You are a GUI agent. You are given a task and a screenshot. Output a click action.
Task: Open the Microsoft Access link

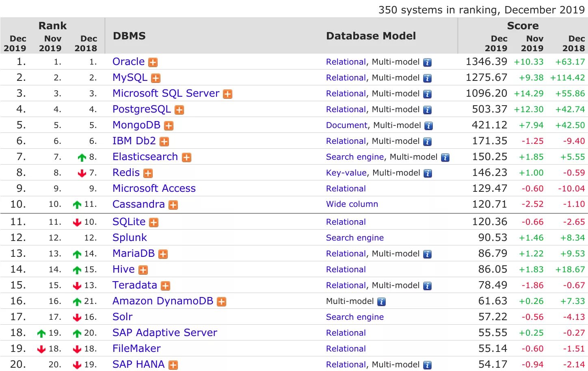(154, 189)
